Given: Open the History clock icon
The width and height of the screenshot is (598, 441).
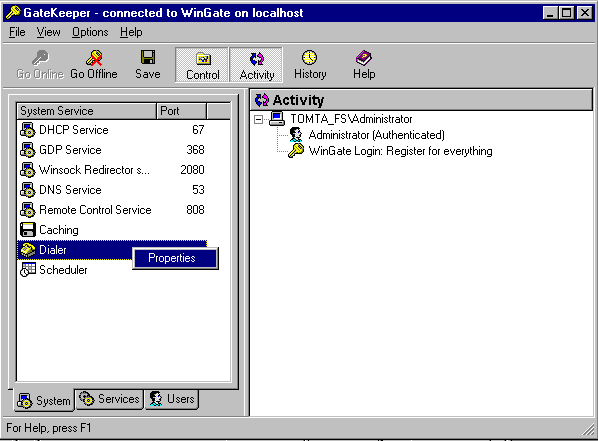Looking at the screenshot, I should [309, 58].
